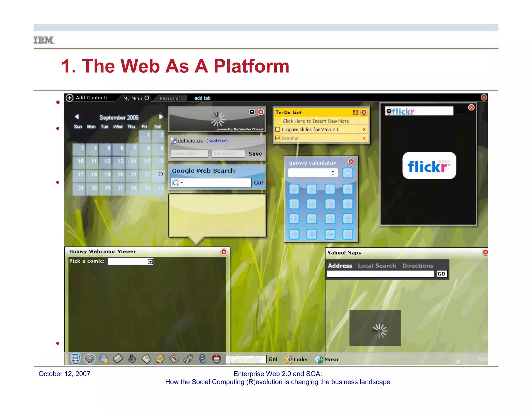Image resolution: width=532 pixels, height=411 pixels.
Task: Open the folder icon in dock
Action: click(x=118, y=359)
